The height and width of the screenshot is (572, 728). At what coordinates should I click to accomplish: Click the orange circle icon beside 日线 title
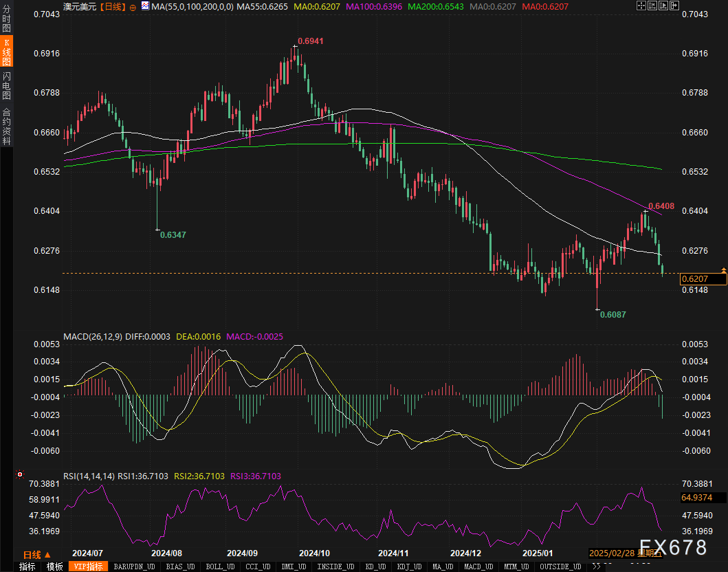131,6
